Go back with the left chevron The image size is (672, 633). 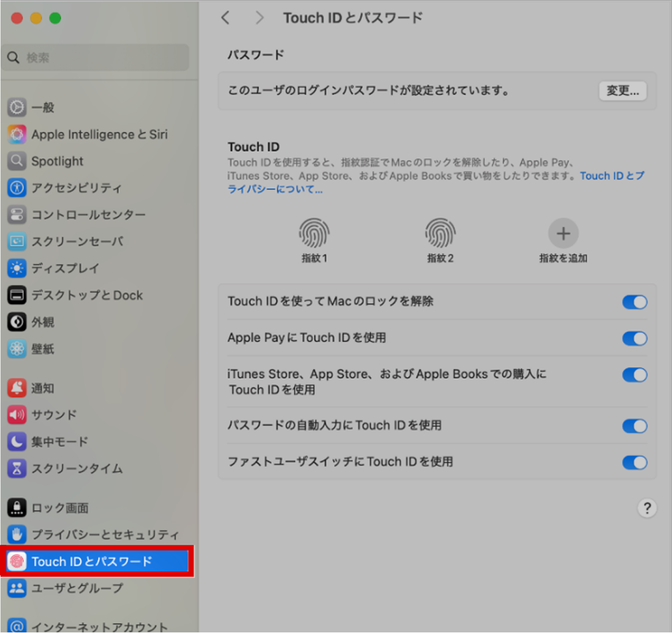point(225,18)
